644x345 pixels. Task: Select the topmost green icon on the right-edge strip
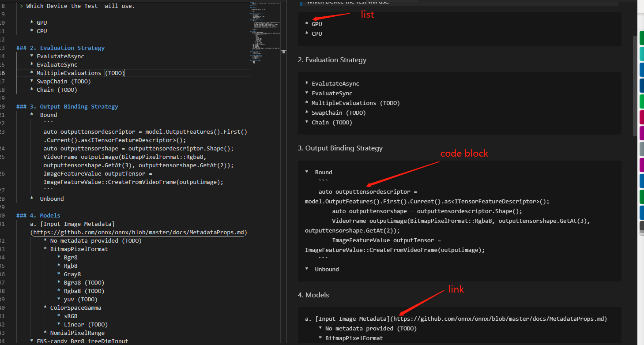click(641, 37)
